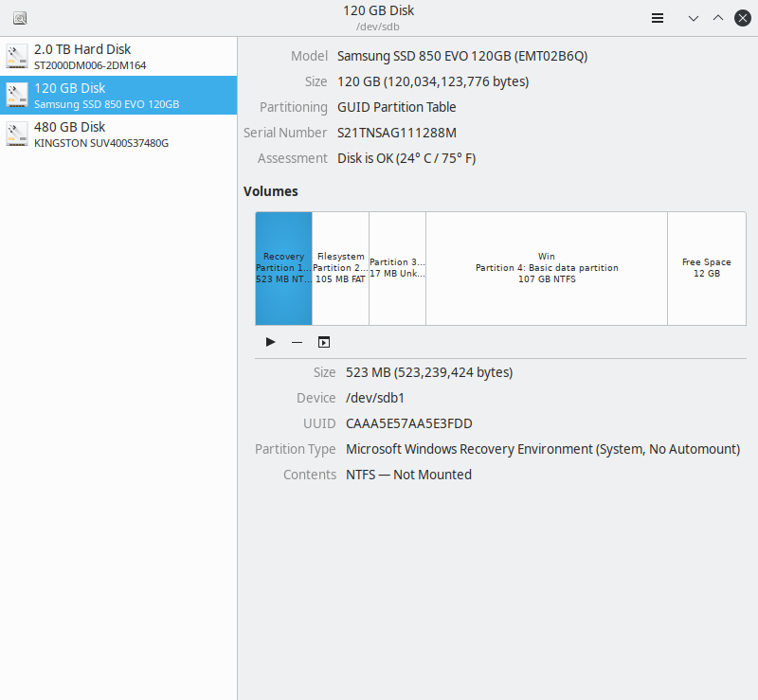The height and width of the screenshot is (700, 758).
Task: Select the 2.0 TB Hard Disk entry
Action: pos(118,56)
